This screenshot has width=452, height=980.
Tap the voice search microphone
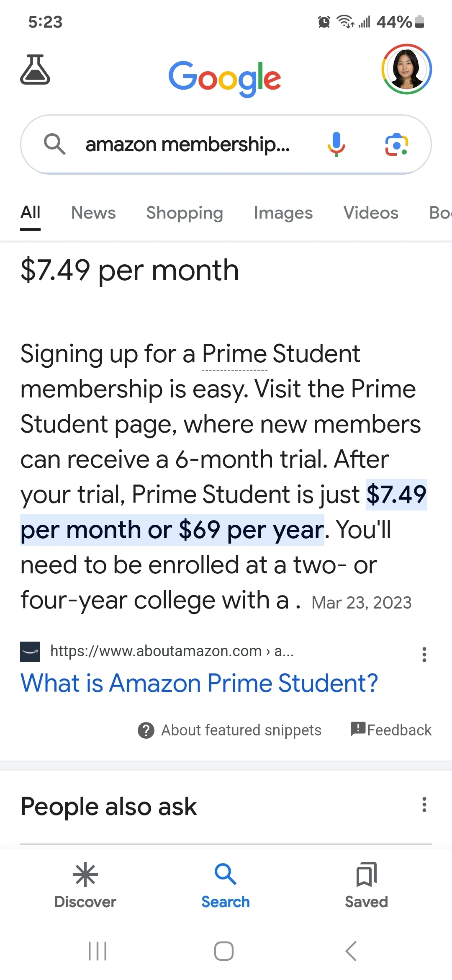336,144
